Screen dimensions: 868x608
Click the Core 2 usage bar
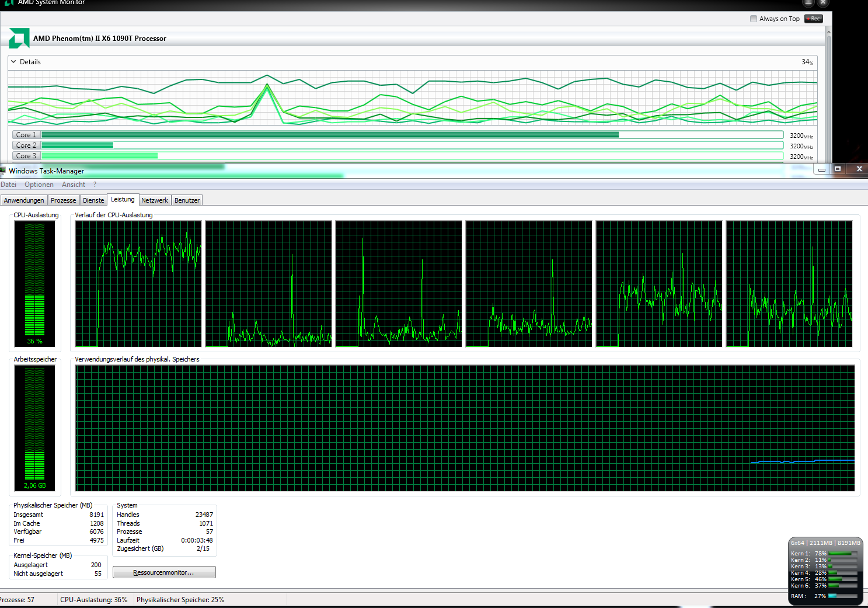412,145
